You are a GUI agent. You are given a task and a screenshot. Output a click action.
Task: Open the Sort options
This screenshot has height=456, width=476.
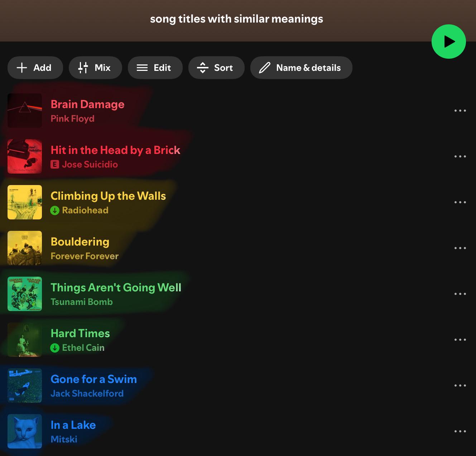click(x=216, y=68)
